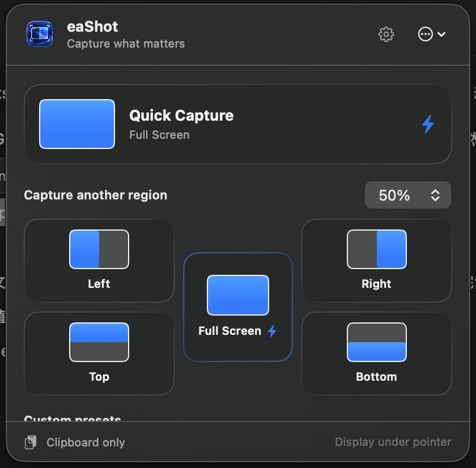Click the Right region preview icon
This screenshot has width=476, height=468.
376,249
